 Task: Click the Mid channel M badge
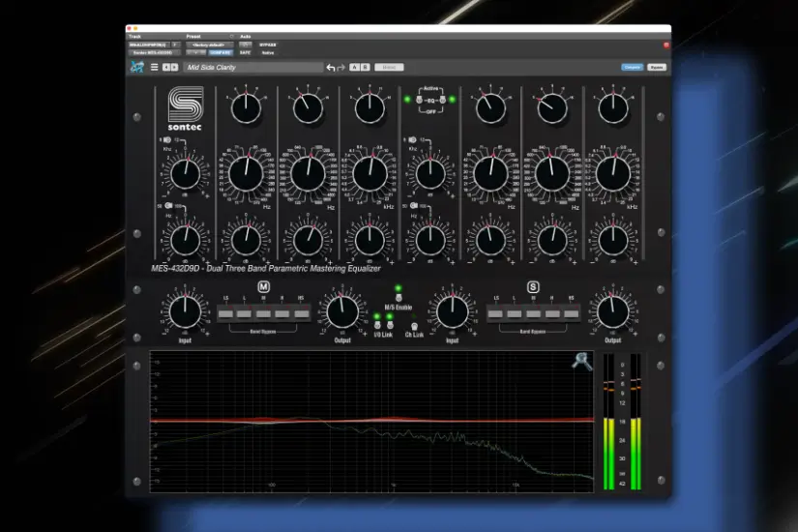[x=263, y=286]
